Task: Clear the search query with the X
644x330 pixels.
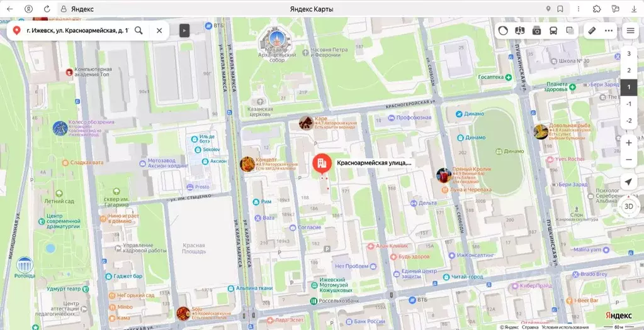Action: (159, 30)
